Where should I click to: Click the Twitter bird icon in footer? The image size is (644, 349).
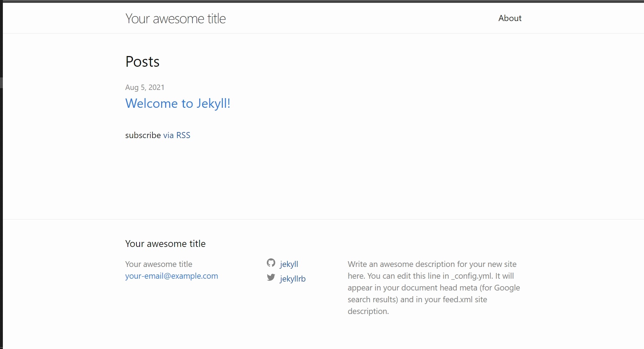[271, 277]
